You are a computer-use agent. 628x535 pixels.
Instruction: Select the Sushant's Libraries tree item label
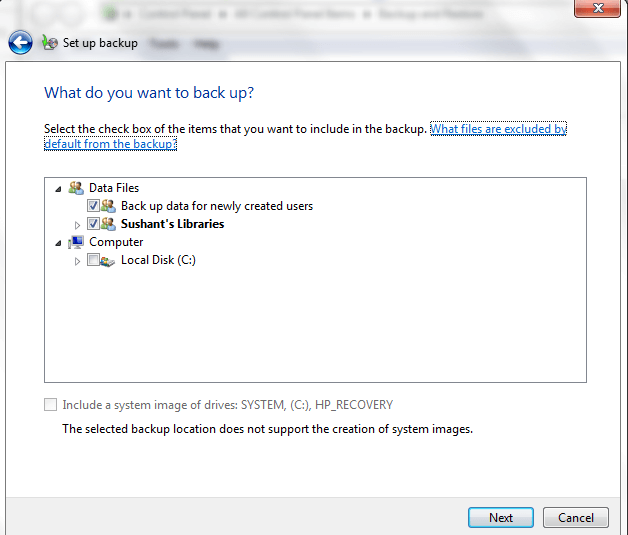pyautogui.click(x=172, y=224)
